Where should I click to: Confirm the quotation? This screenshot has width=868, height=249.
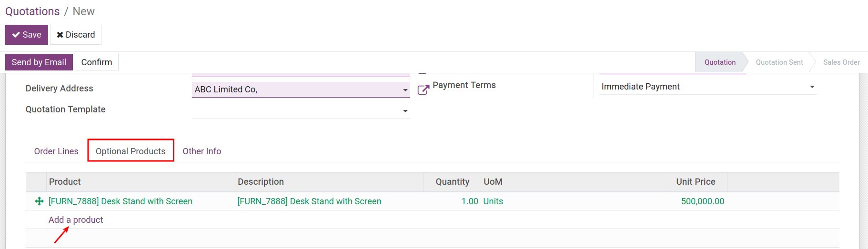97,62
